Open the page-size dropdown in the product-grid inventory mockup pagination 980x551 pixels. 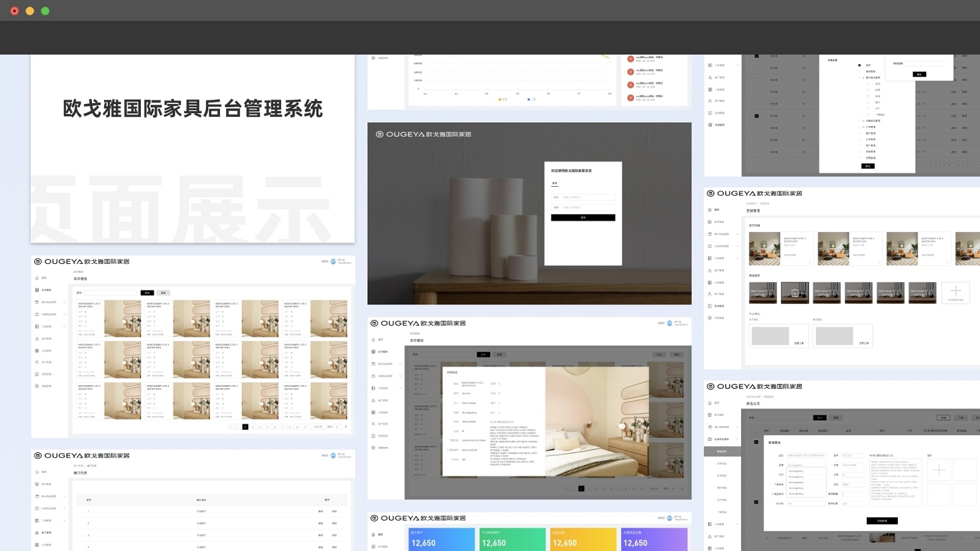317,427
